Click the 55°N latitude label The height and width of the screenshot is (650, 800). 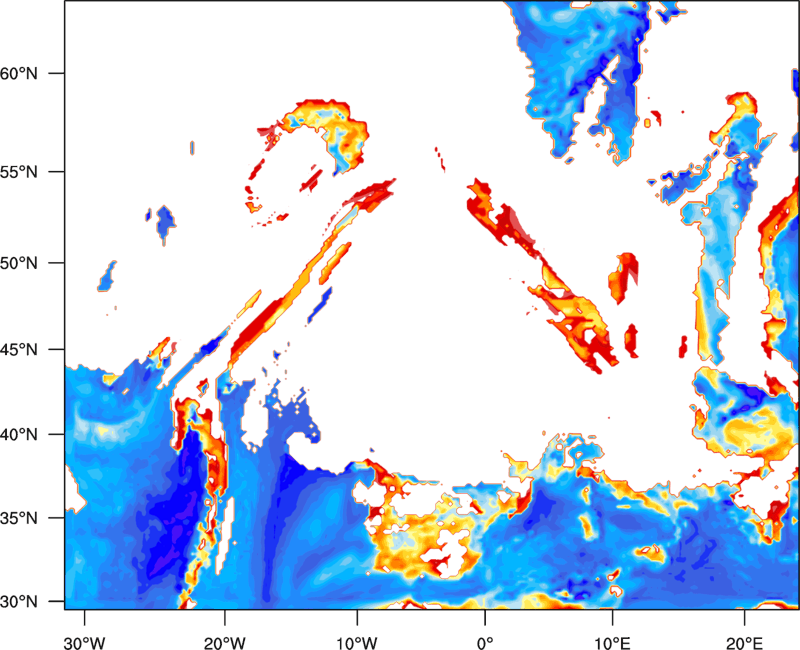click(x=19, y=172)
